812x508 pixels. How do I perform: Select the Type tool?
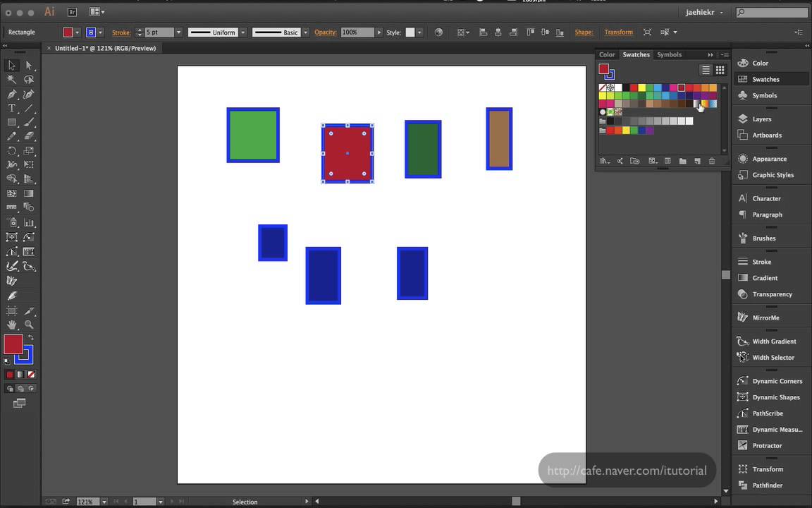point(11,109)
